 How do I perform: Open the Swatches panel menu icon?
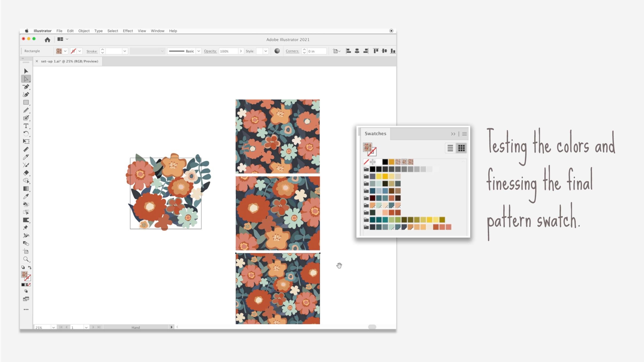464,134
